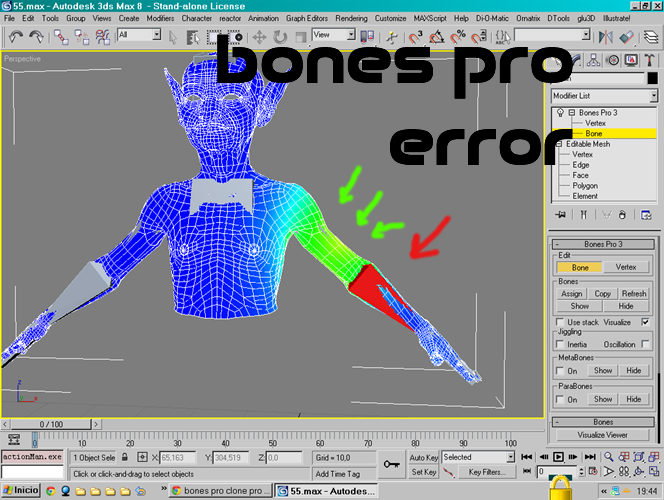This screenshot has height=500, width=664.
Task: Open the Character menu
Action: tap(196, 18)
